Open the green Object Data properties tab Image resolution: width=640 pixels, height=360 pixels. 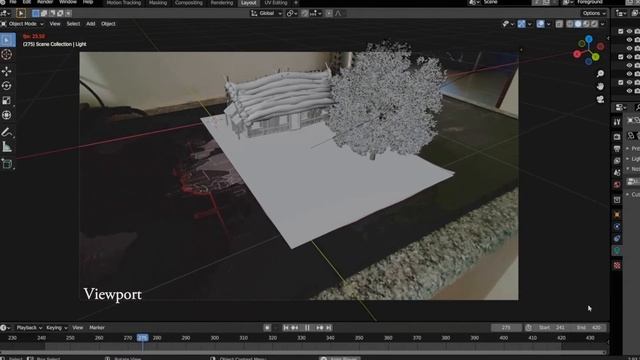pos(617,251)
